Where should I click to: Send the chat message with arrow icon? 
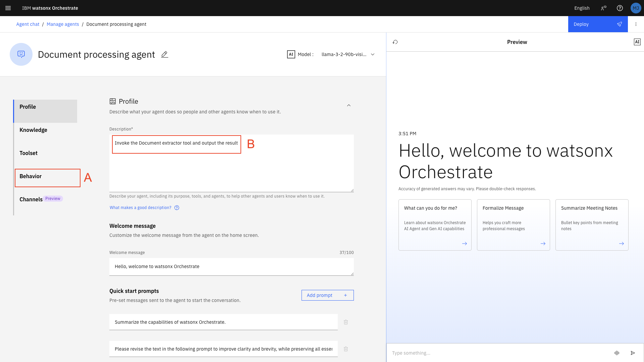pyautogui.click(x=633, y=353)
